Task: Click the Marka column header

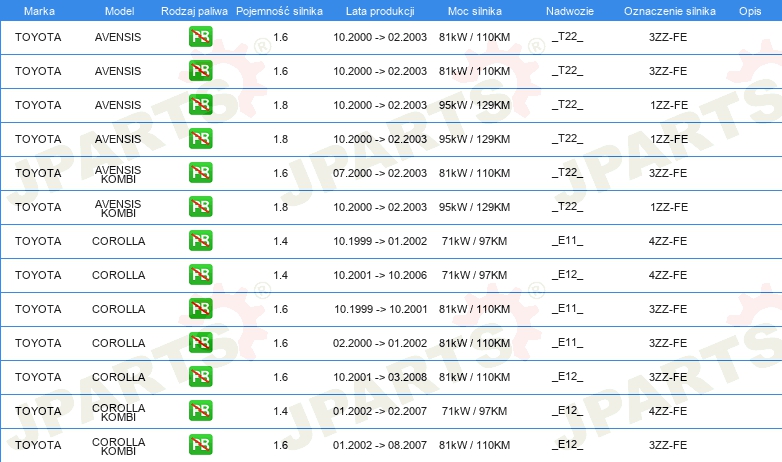Action: pos(39,11)
